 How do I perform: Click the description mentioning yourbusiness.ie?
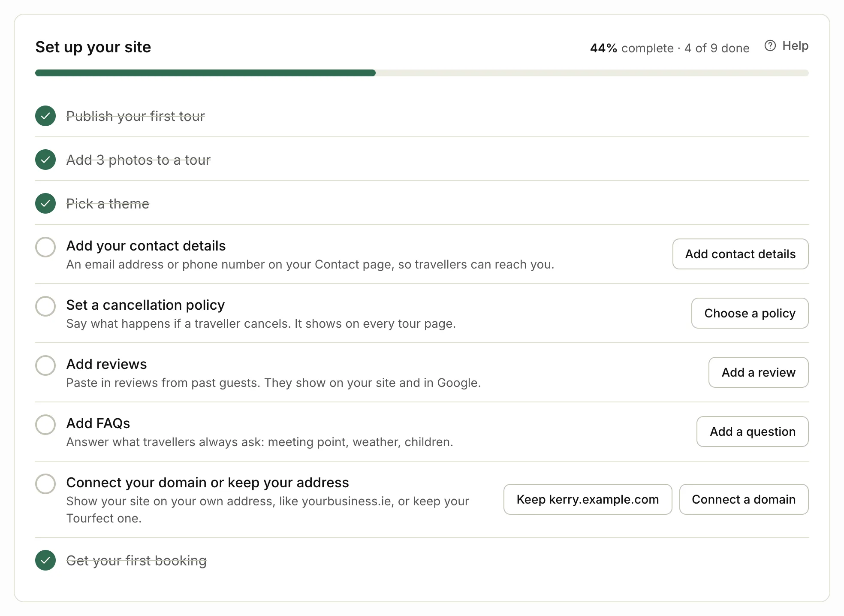point(268,510)
